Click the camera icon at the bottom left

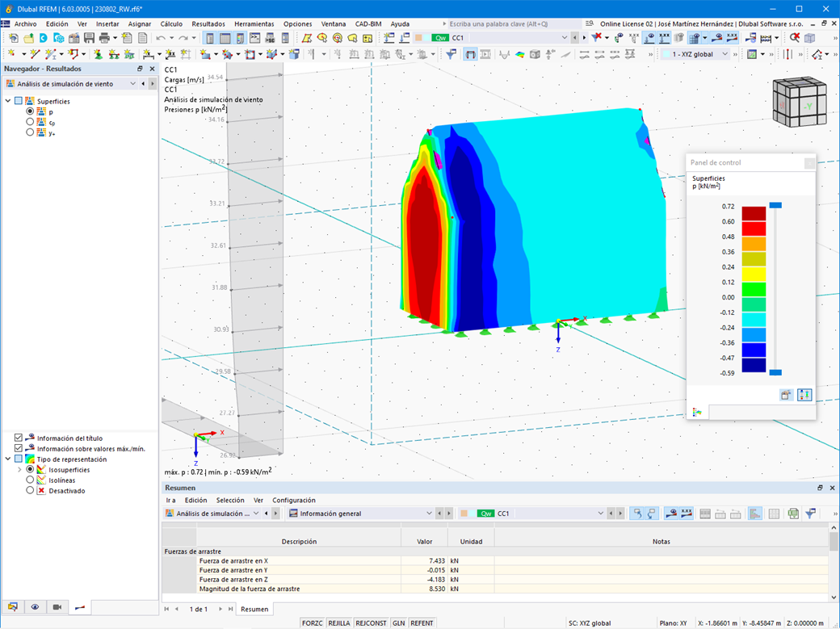(57, 606)
